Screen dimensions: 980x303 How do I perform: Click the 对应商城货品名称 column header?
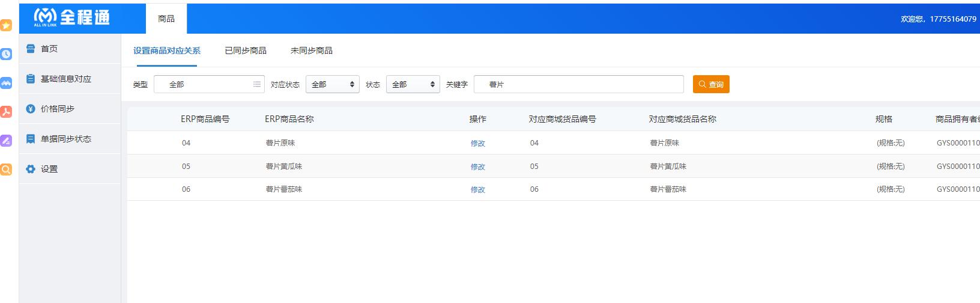click(683, 119)
